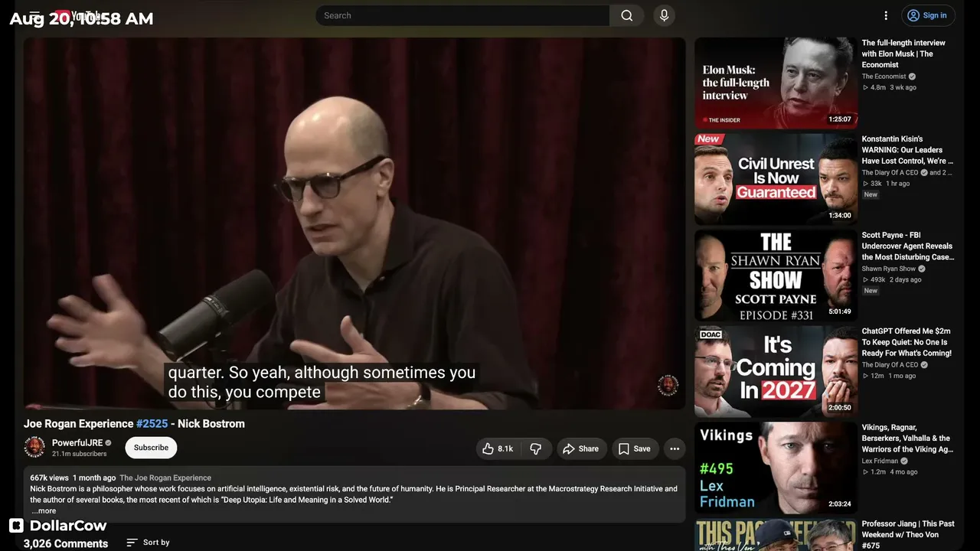Click the search magnifier button
The width and height of the screenshot is (980, 551).
coord(627,15)
